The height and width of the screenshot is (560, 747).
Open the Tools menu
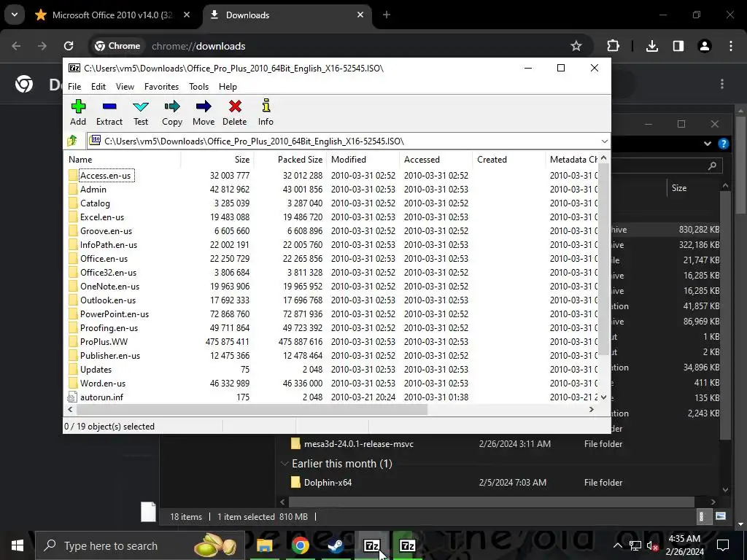pos(198,87)
